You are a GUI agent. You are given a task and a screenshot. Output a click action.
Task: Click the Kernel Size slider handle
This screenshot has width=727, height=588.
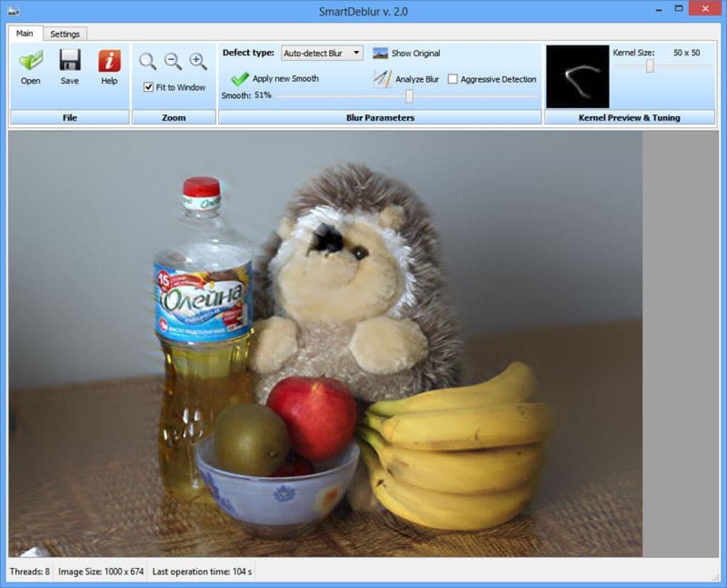[649, 66]
